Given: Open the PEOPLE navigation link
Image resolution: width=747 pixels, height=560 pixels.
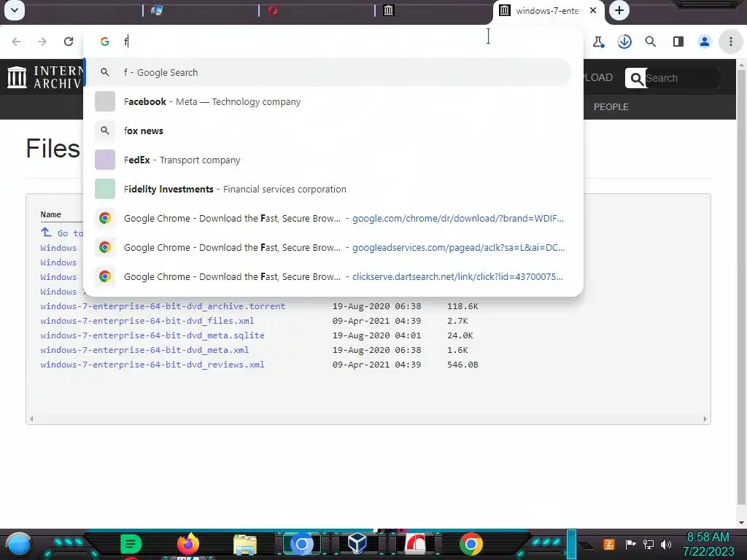Looking at the screenshot, I should [611, 107].
